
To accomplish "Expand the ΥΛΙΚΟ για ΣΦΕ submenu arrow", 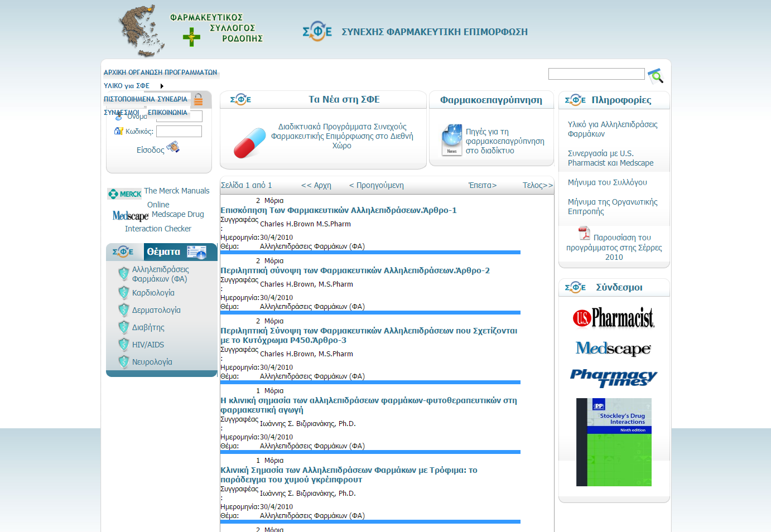I will pyautogui.click(x=162, y=86).
